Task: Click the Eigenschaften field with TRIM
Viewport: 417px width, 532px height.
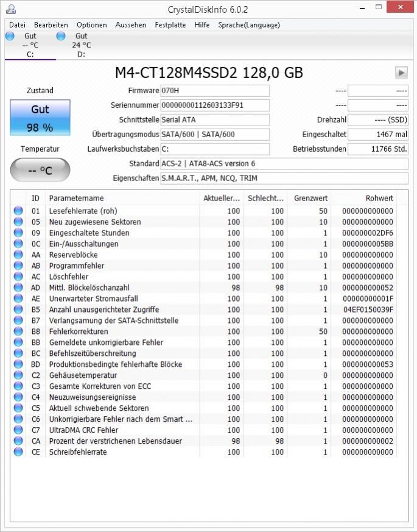Action: coord(284,178)
